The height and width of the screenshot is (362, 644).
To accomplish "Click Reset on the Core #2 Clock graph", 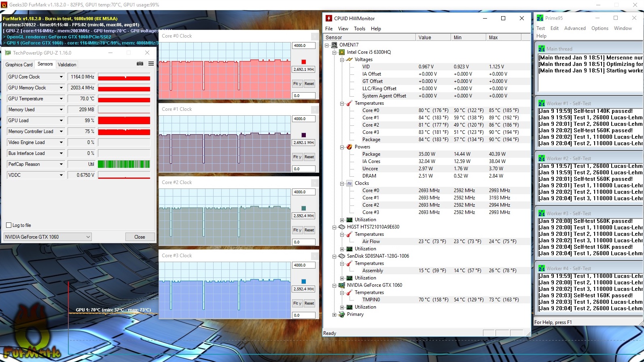I will pos(309,230).
